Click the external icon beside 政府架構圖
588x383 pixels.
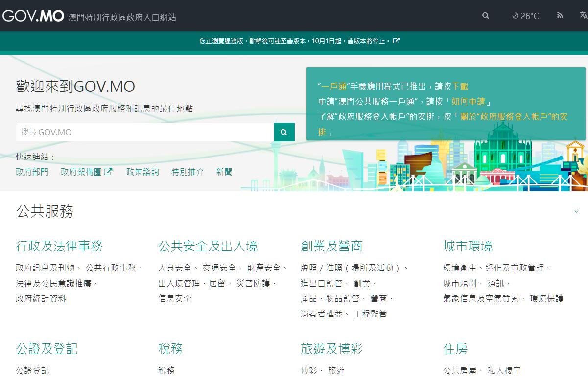pos(108,172)
